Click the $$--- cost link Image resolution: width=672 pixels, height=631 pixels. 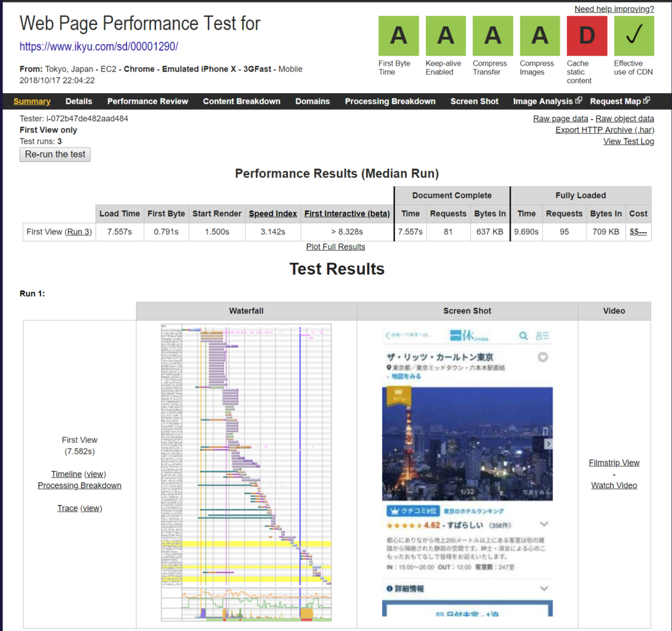[x=638, y=232]
